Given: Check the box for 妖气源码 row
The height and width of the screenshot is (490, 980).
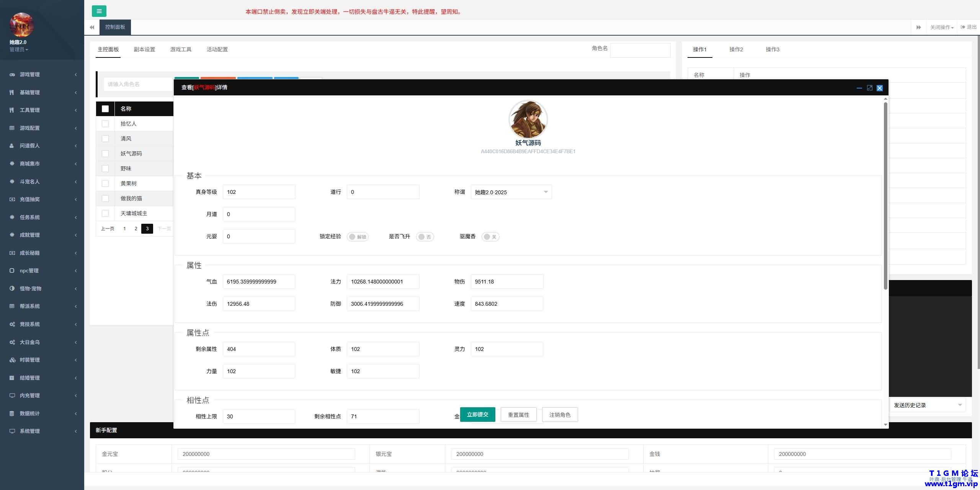Looking at the screenshot, I should click(105, 154).
